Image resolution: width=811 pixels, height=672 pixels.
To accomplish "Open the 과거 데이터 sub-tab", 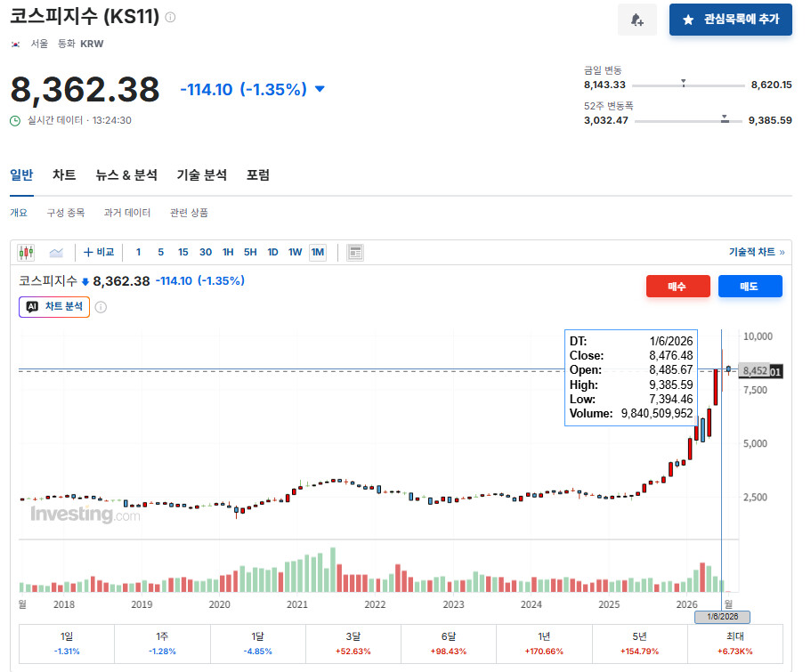I will [x=127, y=213].
